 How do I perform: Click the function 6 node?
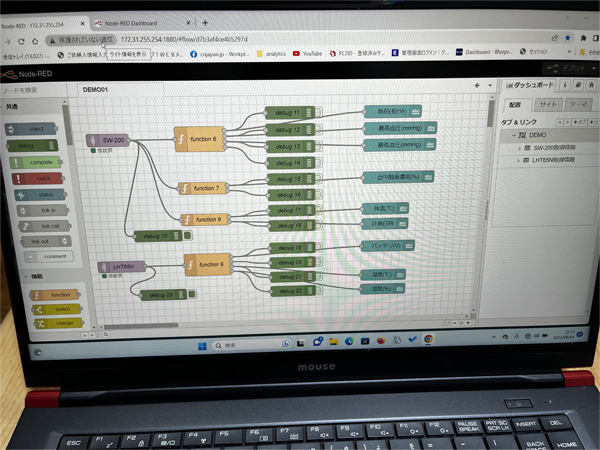pyautogui.click(x=199, y=139)
